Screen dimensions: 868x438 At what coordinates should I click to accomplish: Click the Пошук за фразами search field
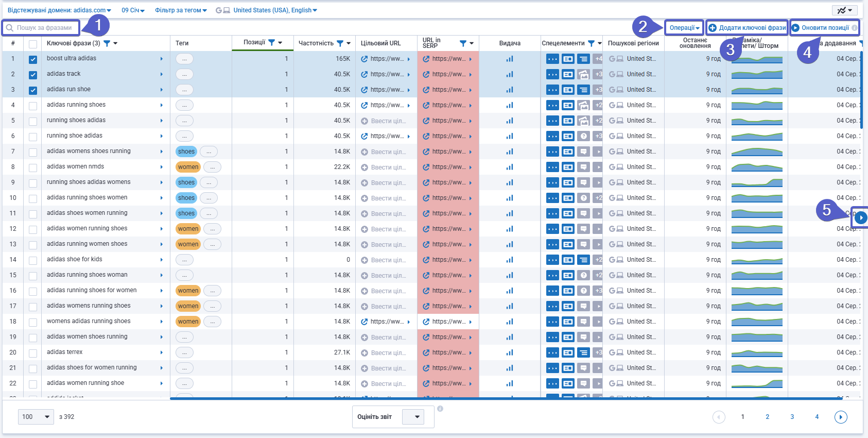click(44, 28)
